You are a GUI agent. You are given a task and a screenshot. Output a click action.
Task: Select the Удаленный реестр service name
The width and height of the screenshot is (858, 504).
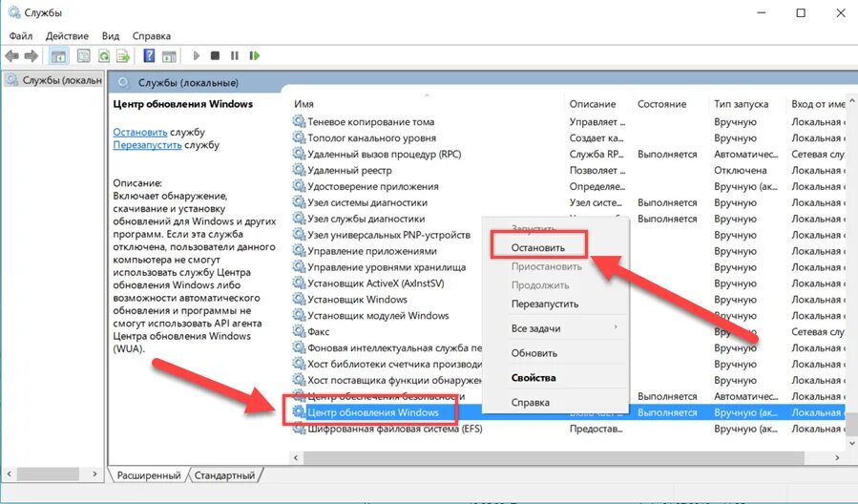(x=349, y=170)
